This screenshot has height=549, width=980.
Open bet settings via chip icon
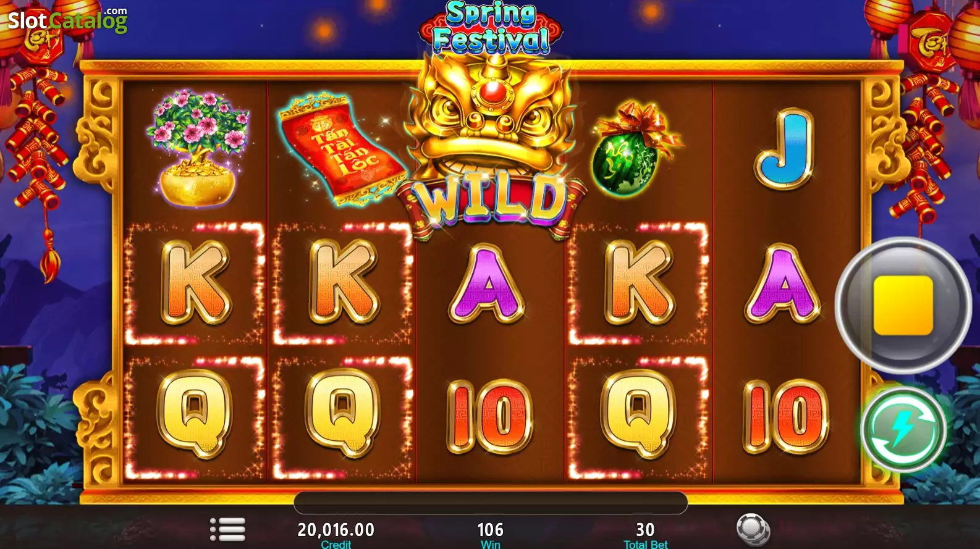(753, 530)
